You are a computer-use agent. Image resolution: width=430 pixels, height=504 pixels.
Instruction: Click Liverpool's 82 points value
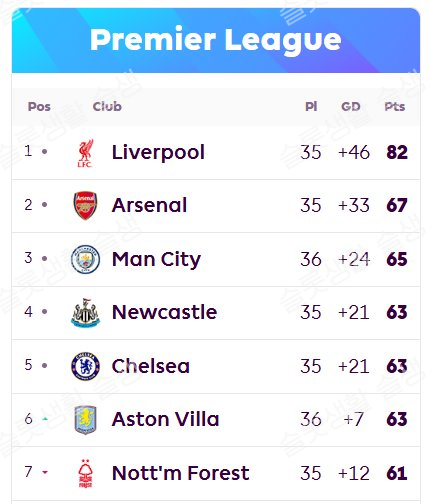pos(397,153)
